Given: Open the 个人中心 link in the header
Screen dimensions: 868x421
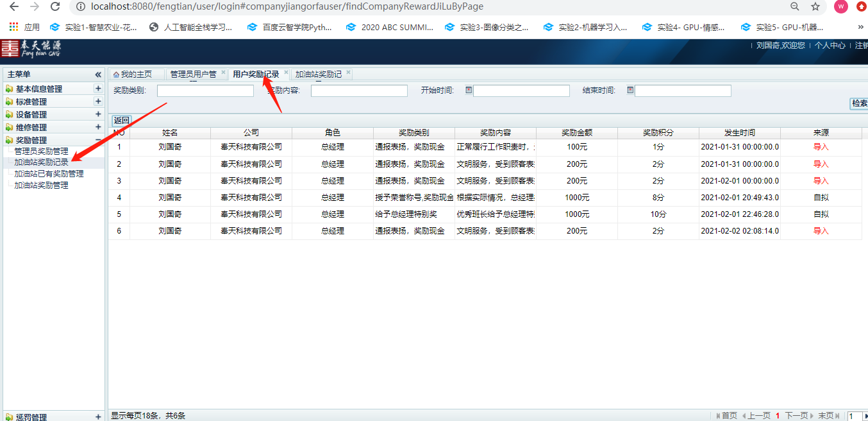Looking at the screenshot, I should (x=830, y=46).
